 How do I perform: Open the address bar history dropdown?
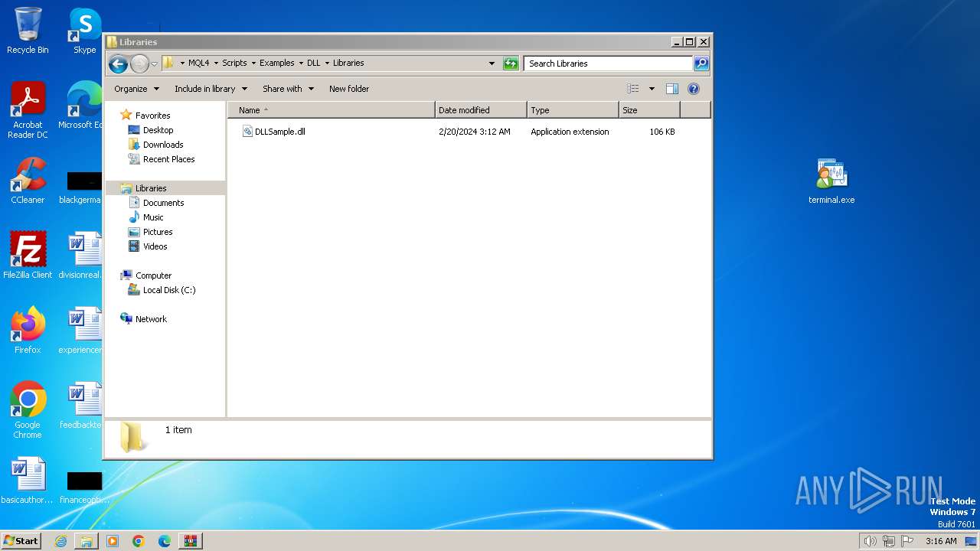492,64
